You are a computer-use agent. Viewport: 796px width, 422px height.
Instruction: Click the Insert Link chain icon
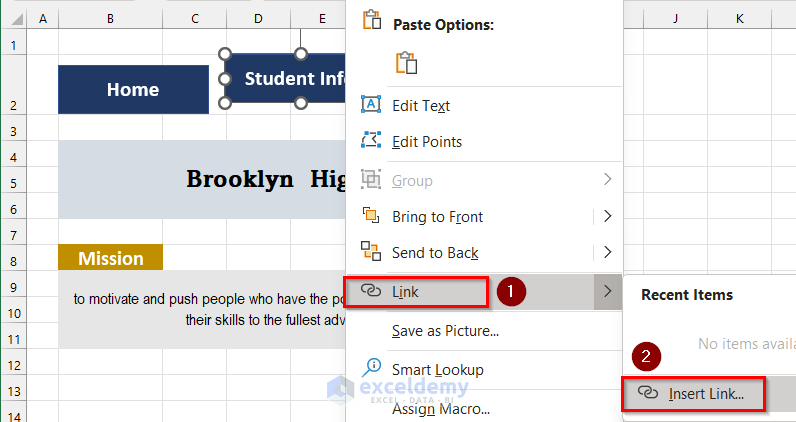[x=647, y=393]
